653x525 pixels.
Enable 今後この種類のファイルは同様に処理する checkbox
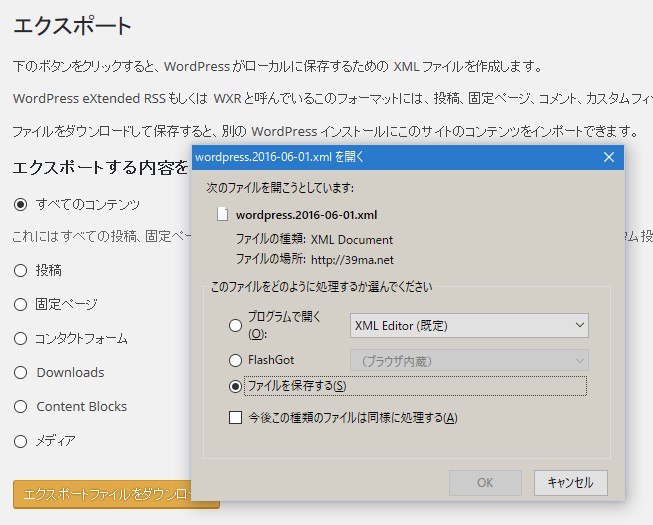point(235,417)
